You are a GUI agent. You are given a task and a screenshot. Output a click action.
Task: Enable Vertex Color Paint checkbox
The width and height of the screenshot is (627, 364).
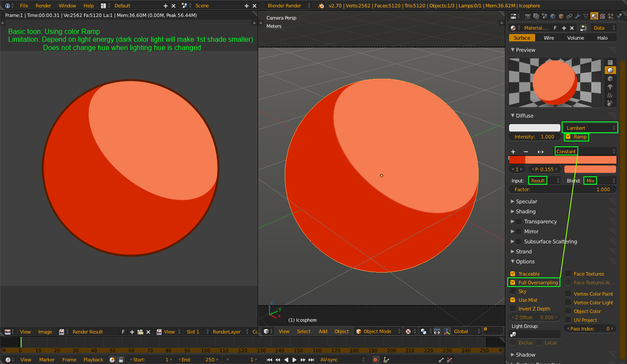(x=568, y=294)
